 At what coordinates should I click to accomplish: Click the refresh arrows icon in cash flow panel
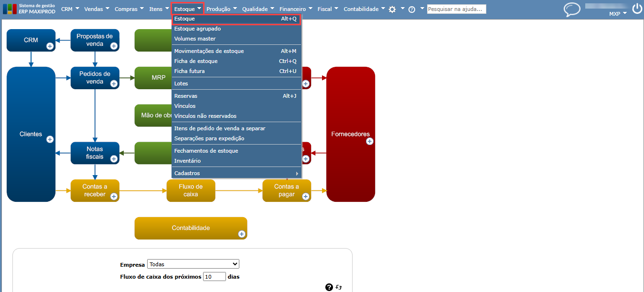coord(339,287)
